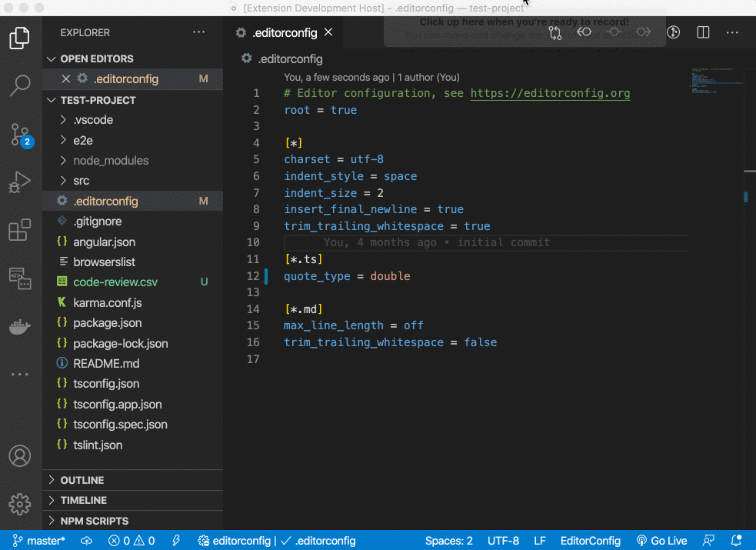Open notifications bell in status bar
756x550 pixels.
pyautogui.click(x=736, y=541)
